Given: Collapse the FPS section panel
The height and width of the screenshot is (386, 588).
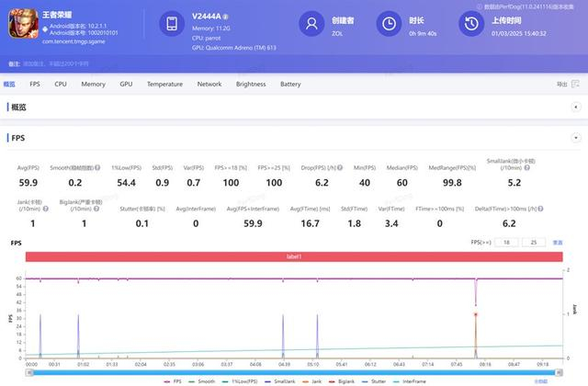Looking at the screenshot, I should click(x=574, y=138).
